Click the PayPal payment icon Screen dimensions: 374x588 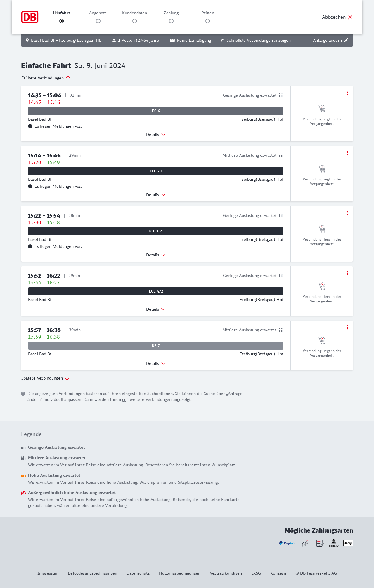(x=287, y=543)
